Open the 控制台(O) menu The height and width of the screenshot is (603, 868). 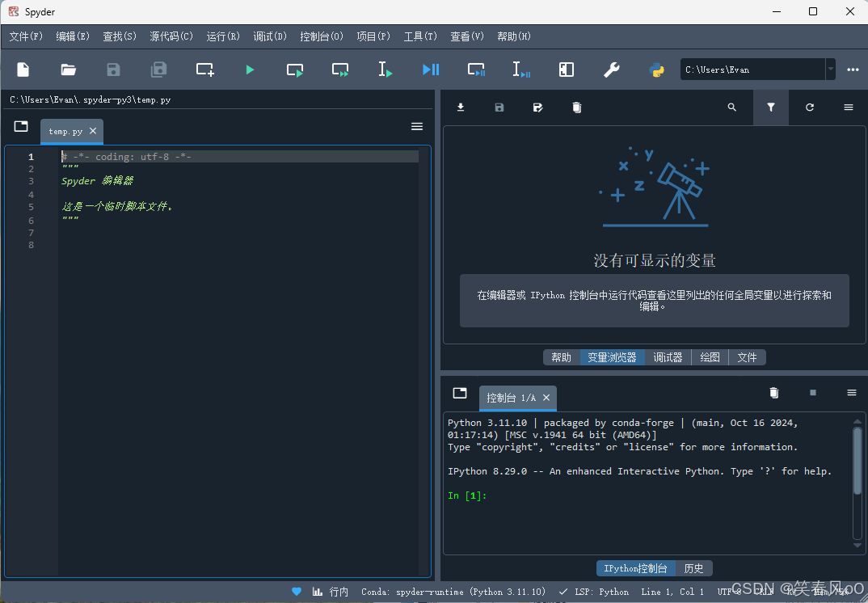(322, 36)
